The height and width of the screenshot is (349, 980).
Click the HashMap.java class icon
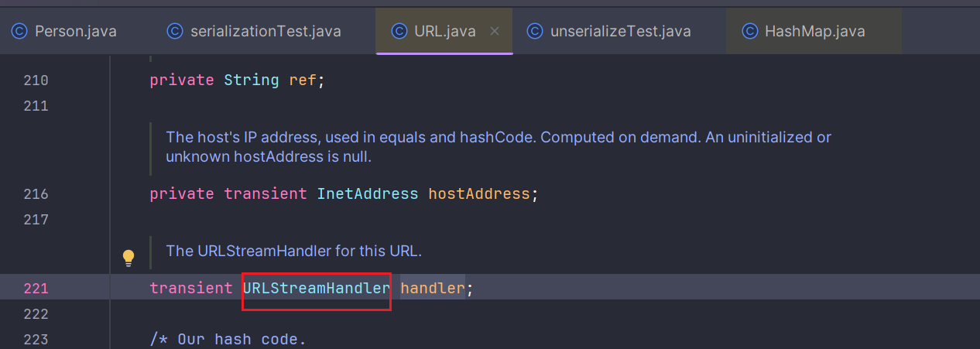coord(749,31)
